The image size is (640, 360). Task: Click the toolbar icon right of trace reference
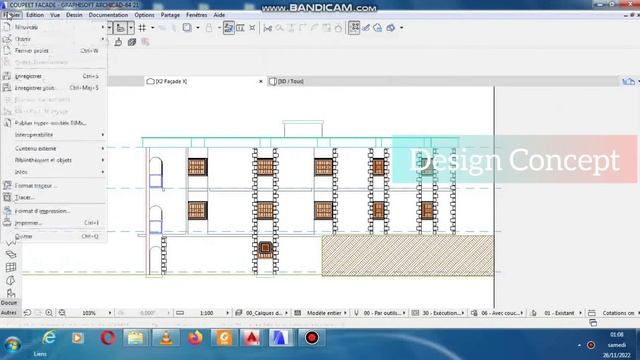tap(240, 28)
